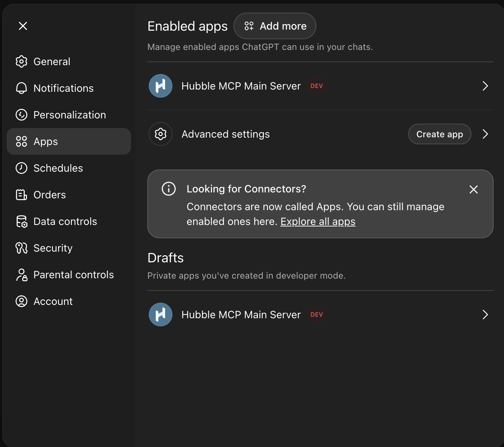Click the Advanced settings label

click(226, 134)
